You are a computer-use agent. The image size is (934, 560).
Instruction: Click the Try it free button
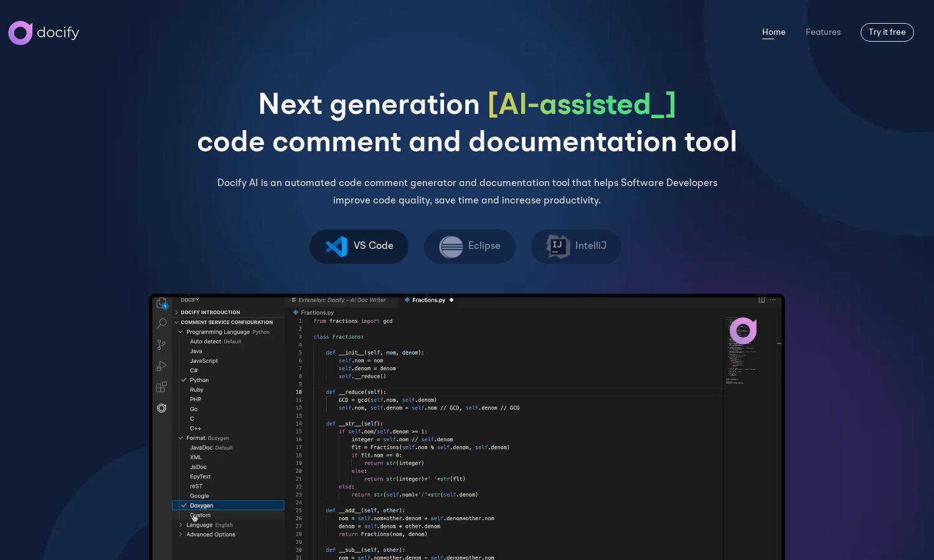pos(887,32)
